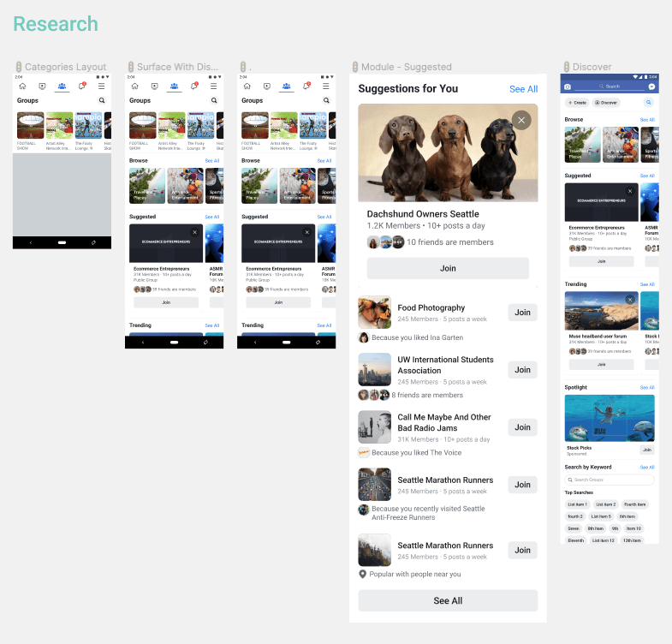Screen dimensions: 672x644
Task: Click Browse See All in Surface With Dis... frame
Action: click(212, 161)
